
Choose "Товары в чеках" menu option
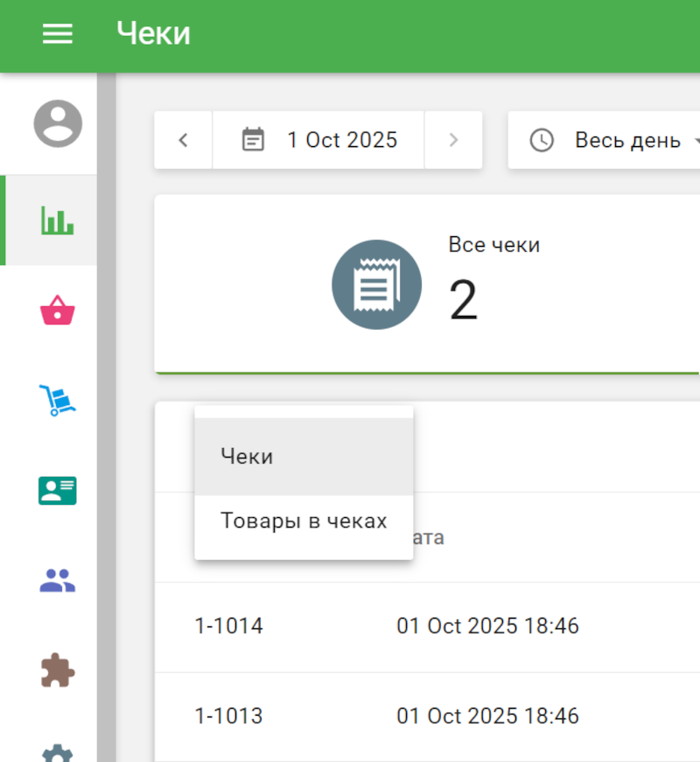pyautogui.click(x=303, y=521)
